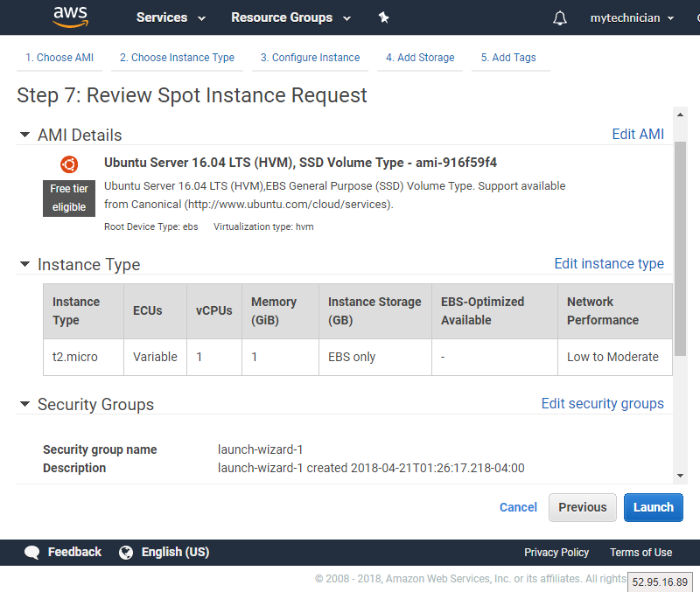Screen dimensions: 700x592
Task: Go to the Choose AMI step tab
Action: (59, 58)
